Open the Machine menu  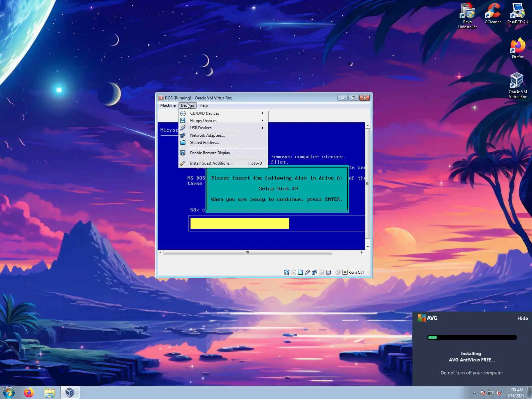point(168,105)
